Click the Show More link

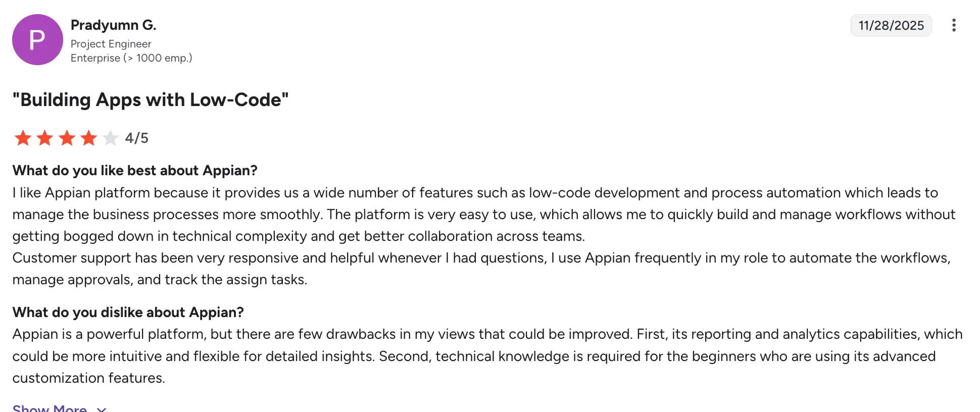click(50, 408)
